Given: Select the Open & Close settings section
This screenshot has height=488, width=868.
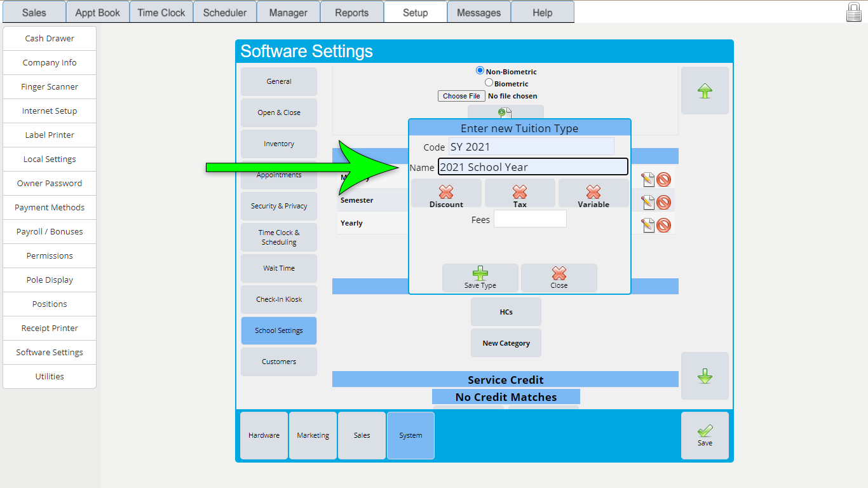Looking at the screenshot, I should 279,112.
